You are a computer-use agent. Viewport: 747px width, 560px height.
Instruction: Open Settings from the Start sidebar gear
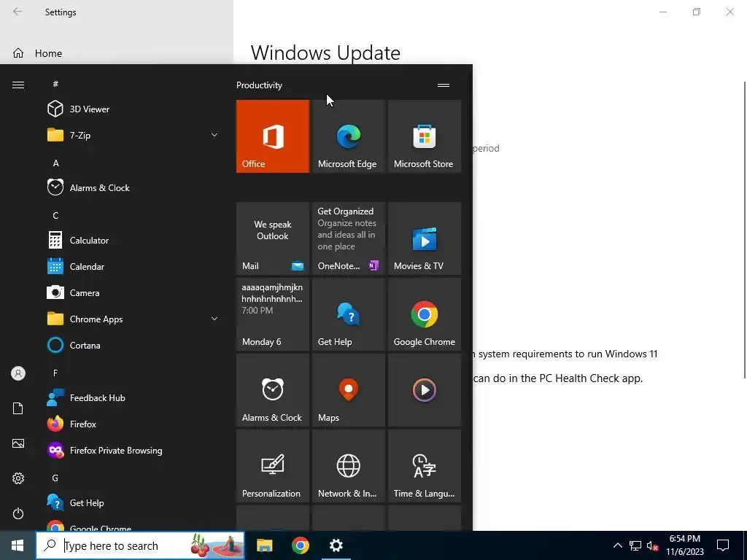pyautogui.click(x=18, y=478)
